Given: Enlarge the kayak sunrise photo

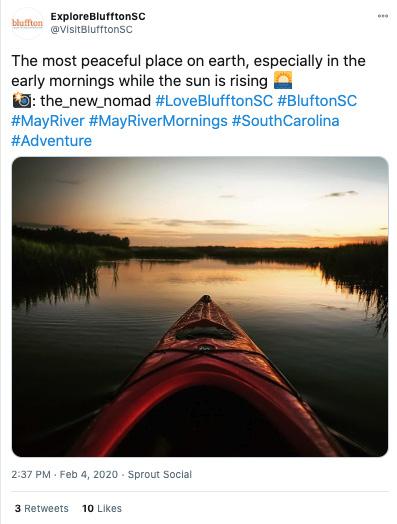Looking at the screenshot, I should pyautogui.click(x=200, y=306).
